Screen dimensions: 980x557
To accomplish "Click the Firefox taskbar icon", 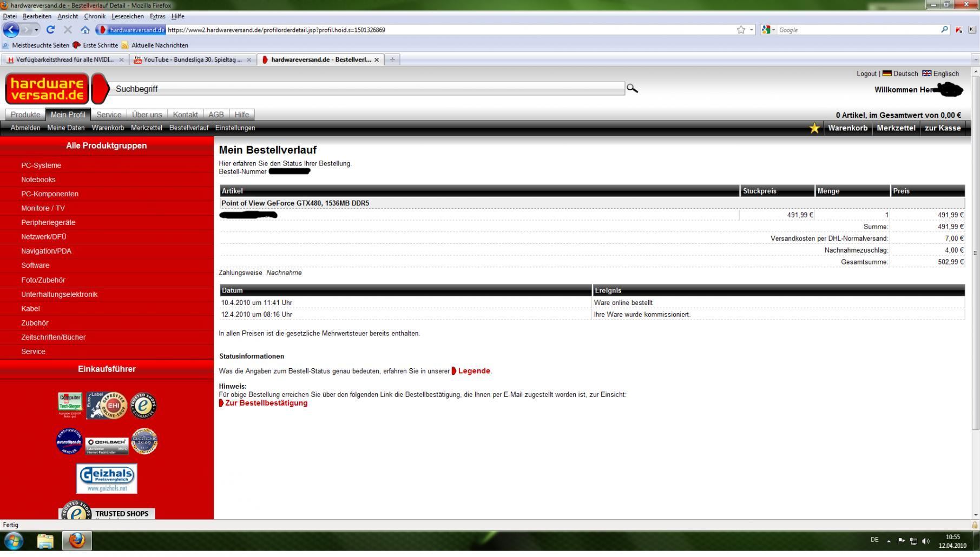I will (x=77, y=541).
